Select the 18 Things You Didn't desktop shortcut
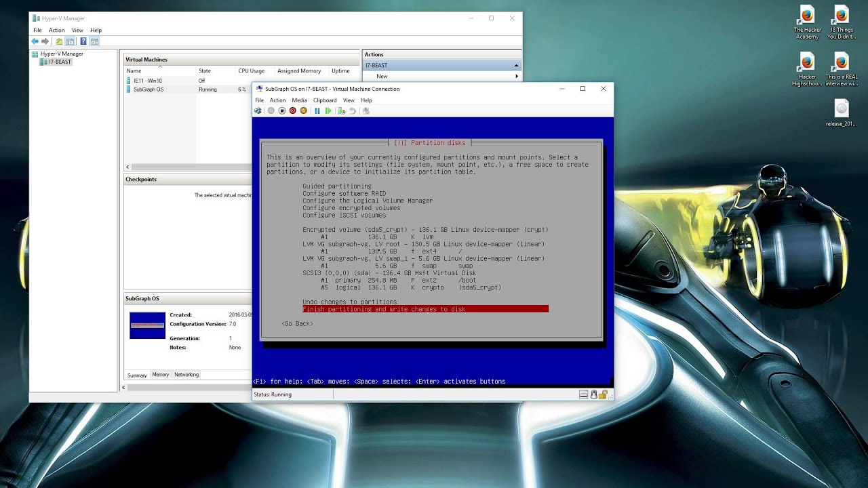Viewport: 868px width, 488px height. [842, 23]
